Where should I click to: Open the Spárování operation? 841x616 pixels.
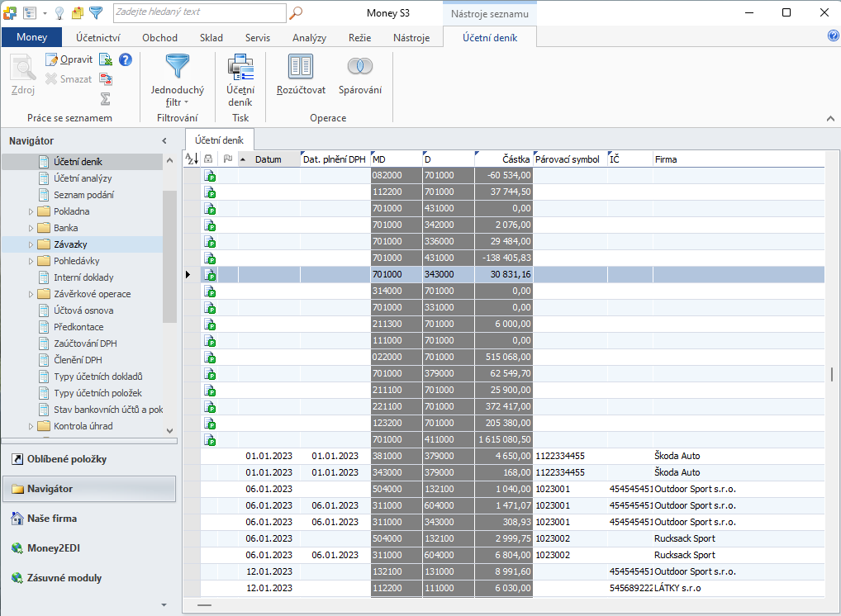[x=360, y=66]
